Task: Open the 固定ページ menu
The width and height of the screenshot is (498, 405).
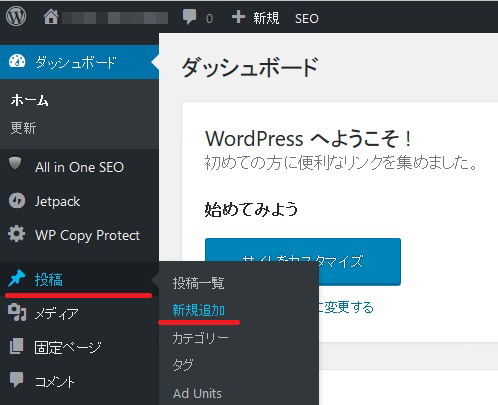Action: (x=68, y=347)
